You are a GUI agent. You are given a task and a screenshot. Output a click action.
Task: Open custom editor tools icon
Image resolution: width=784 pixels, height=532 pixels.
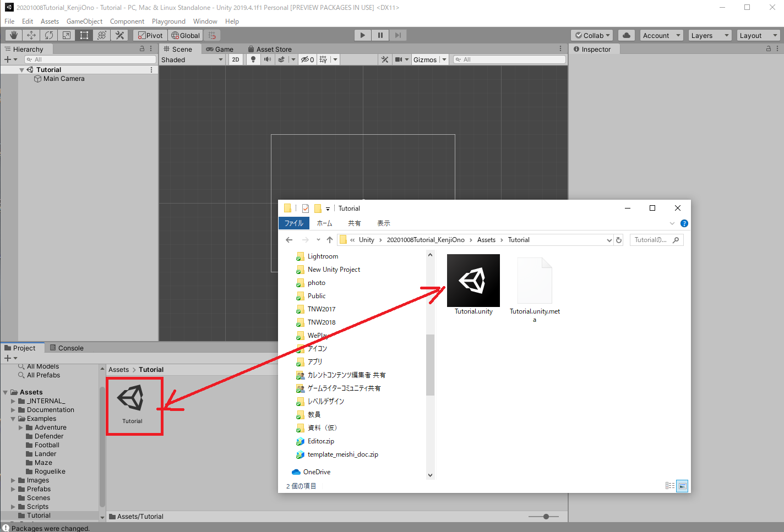(119, 35)
